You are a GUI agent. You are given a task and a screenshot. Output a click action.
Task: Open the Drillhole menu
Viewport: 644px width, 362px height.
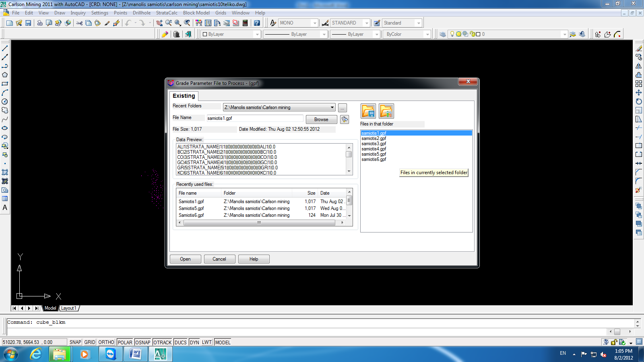(142, 13)
